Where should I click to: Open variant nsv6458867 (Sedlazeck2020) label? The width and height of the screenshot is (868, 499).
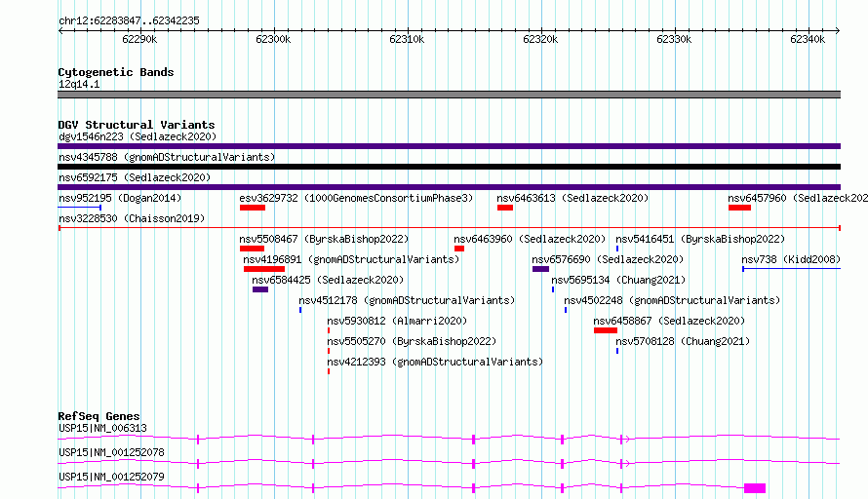[669, 321]
